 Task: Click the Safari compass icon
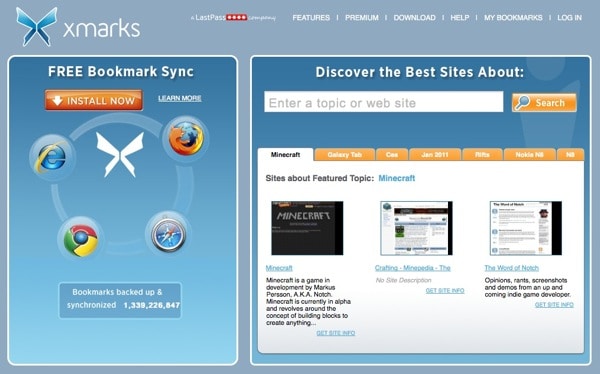(x=168, y=235)
